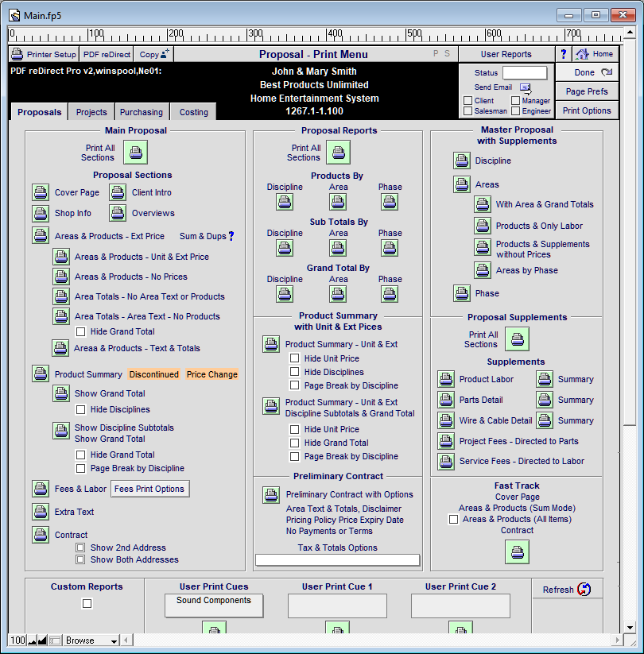Screen dimensions: 644x654
Task: Print Product Labor supplement
Action: [446, 379]
